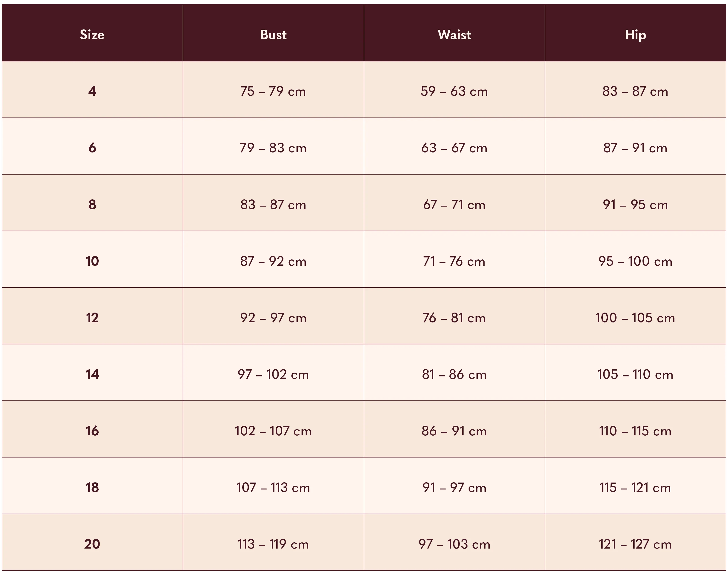Click the size 12 row label
This screenshot has height=575, width=728.
pyautogui.click(x=92, y=318)
